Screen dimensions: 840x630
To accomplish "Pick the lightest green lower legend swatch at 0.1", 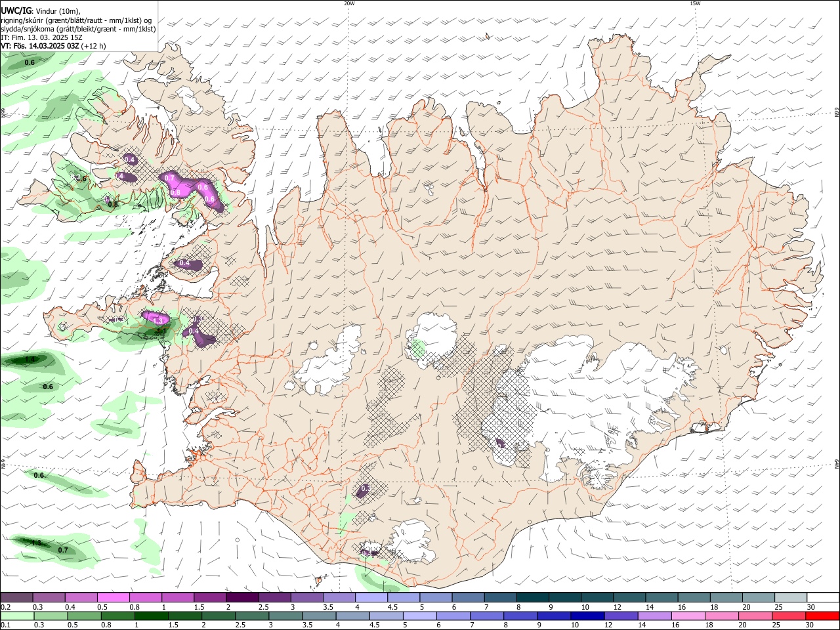I will coord(16,616).
